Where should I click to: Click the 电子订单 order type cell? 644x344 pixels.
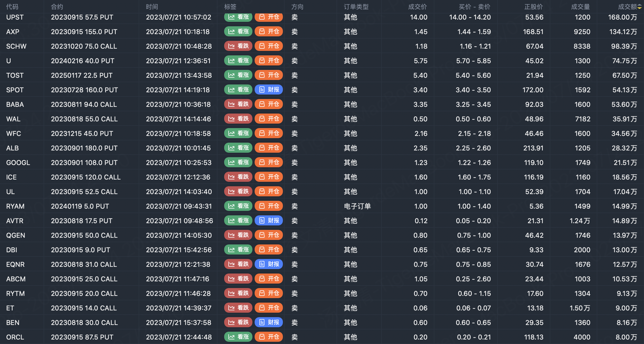click(357, 206)
